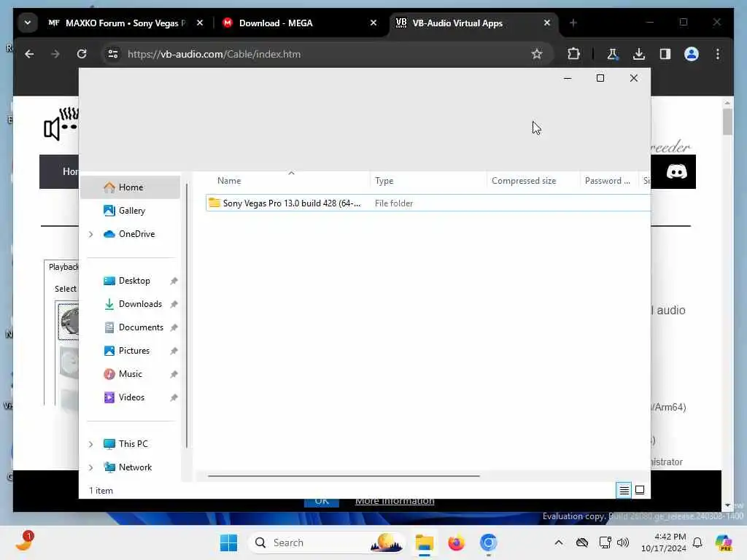Open OneDrive in Explorer sidebar

tap(136, 234)
